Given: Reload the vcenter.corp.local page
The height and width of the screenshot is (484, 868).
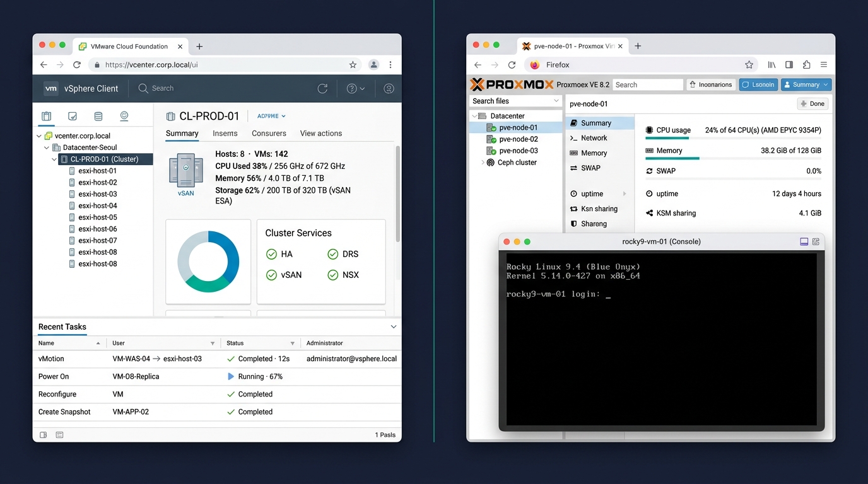Looking at the screenshot, I should click(77, 65).
